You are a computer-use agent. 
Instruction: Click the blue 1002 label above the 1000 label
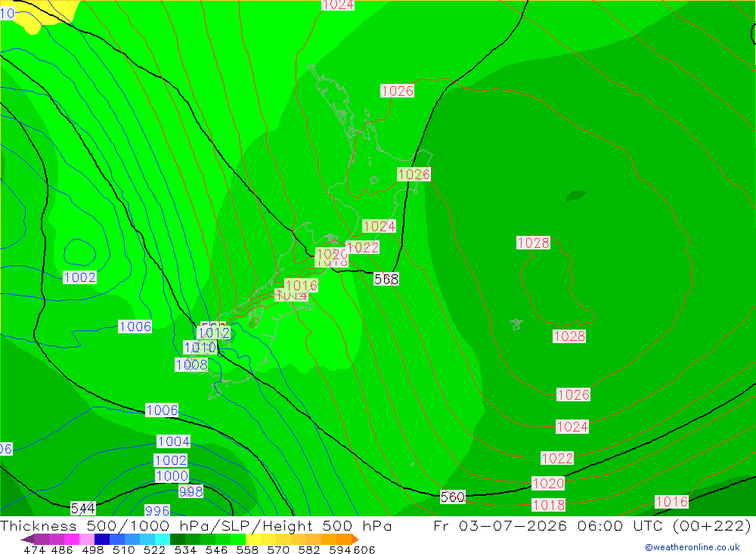[171, 460]
